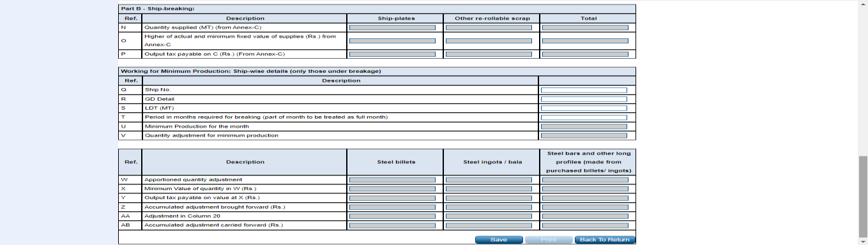Click 'Output tax payable on value at X' text
The height and width of the screenshot is (245, 868).
[x=202, y=198]
